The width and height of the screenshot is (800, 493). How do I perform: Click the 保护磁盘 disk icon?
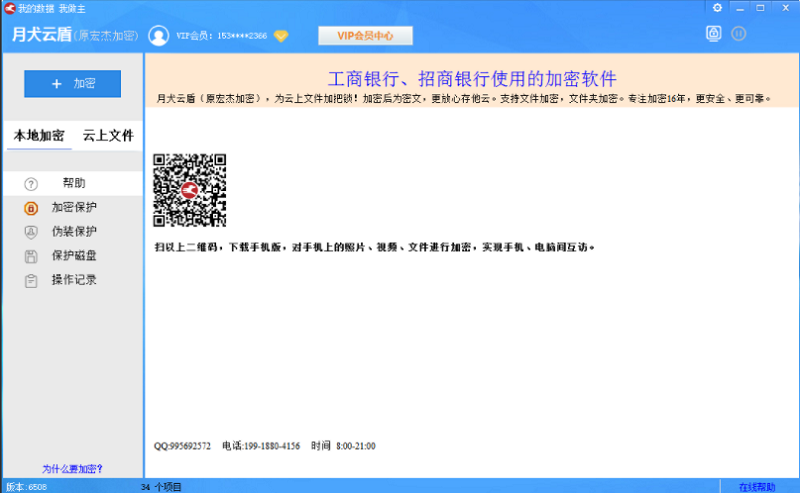tap(31, 256)
